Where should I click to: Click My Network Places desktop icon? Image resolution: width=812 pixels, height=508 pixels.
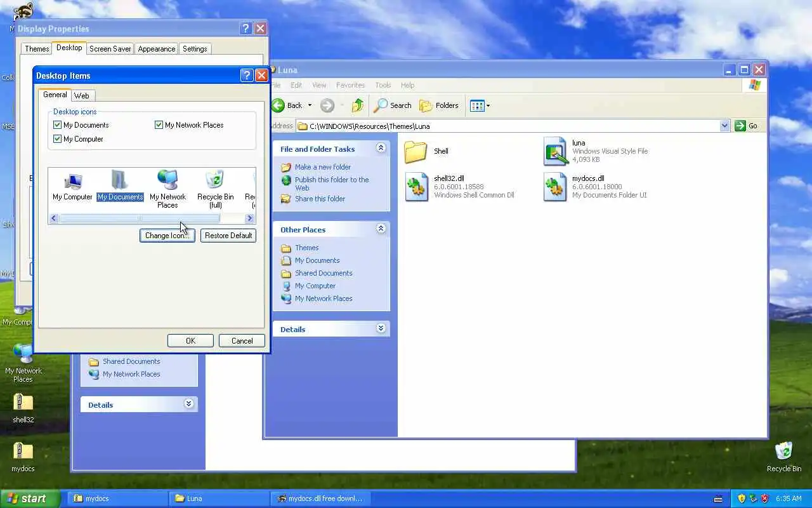pos(23,354)
